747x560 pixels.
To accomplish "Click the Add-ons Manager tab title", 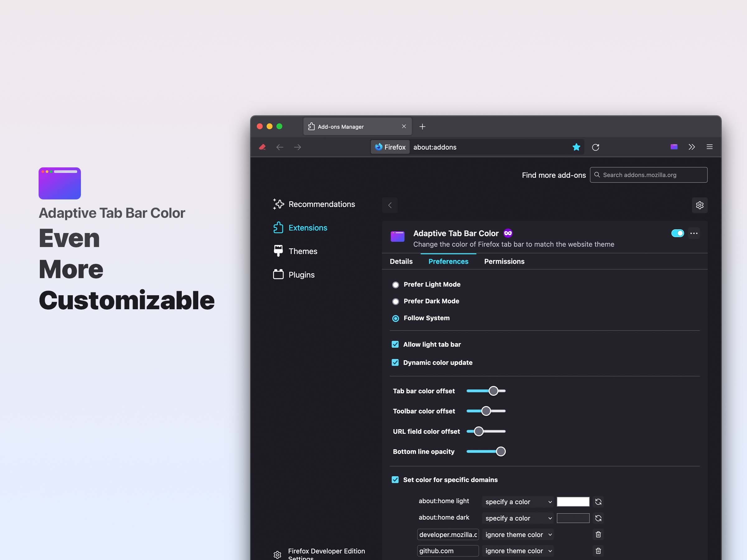I will 341,127.
